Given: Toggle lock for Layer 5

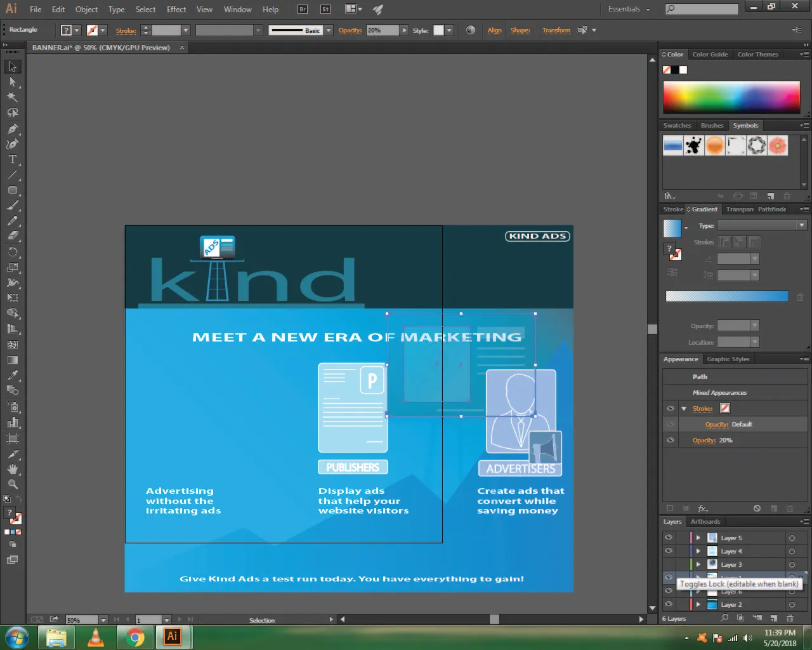Looking at the screenshot, I should coord(682,538).
